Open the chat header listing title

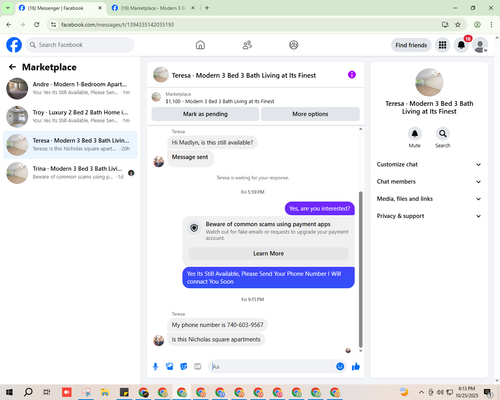[244, 75]
